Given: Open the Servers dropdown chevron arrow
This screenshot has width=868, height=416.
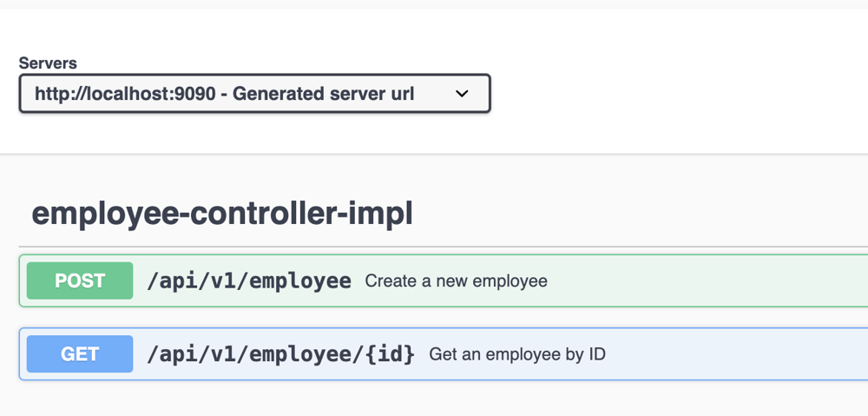Looking at the screenshot, I should pos(462,94).
